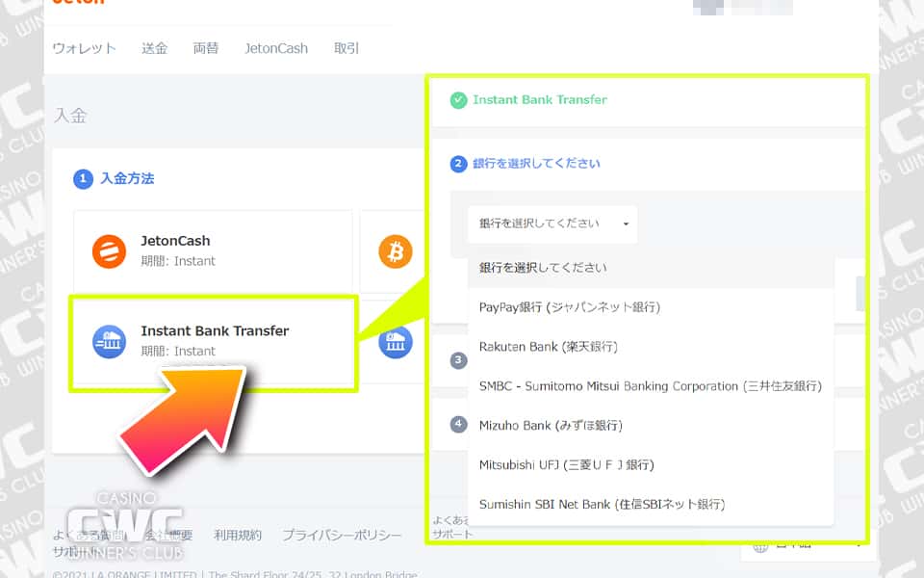Select the placeholder option 銀行を選択してください in list
This screenshot has height=578, width=924.
point(651,268)
